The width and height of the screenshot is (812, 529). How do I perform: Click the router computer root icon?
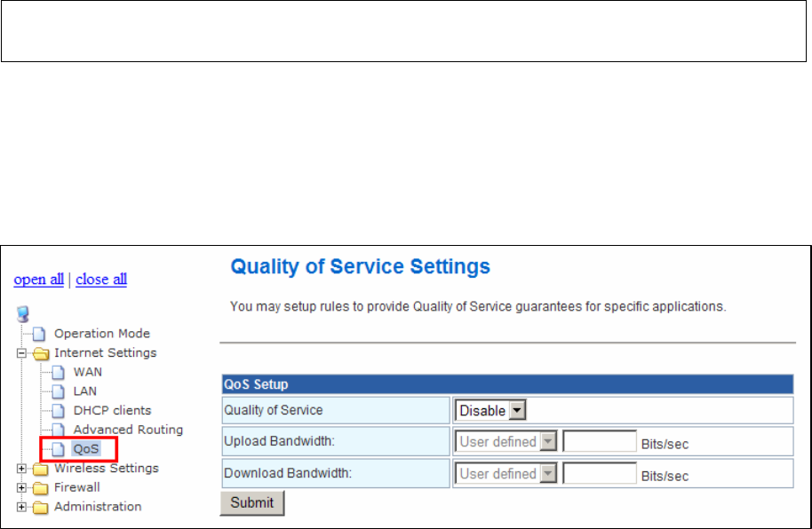(23, 313)
